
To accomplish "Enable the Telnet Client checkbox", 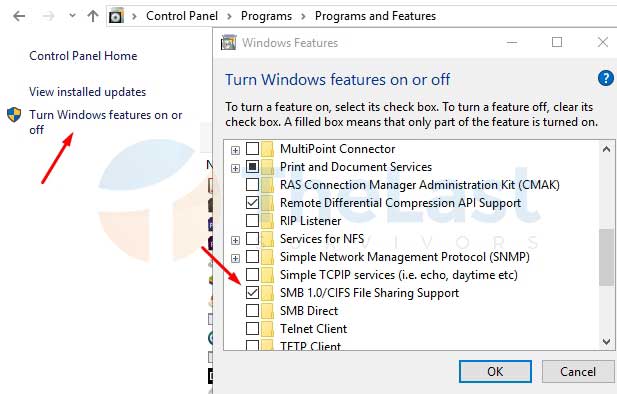I will pos(252,329).
